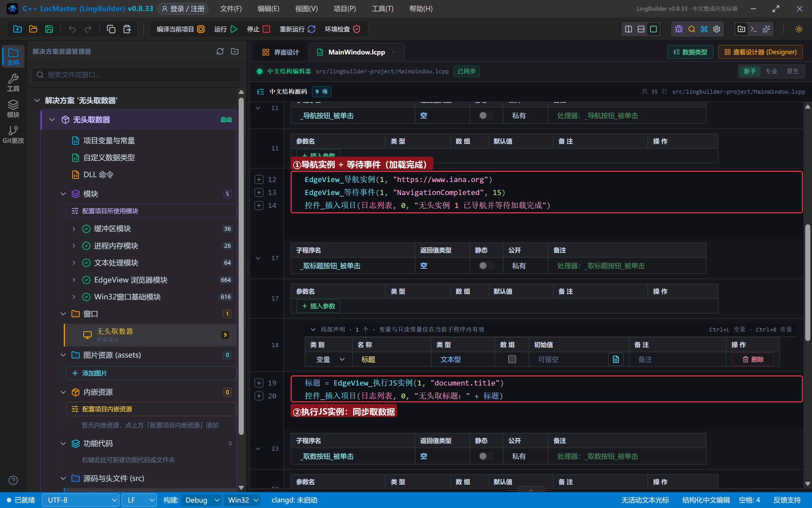Screen dimensions: 812x508
Task: Expand the EdgeView 浏览器模块 node
Action: [x=74, y=280]
